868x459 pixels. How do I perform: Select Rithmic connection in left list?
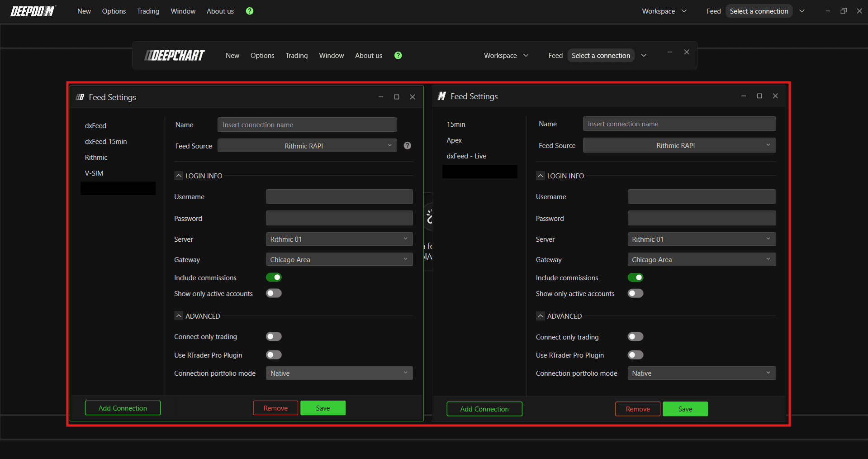tap(96, 157)
